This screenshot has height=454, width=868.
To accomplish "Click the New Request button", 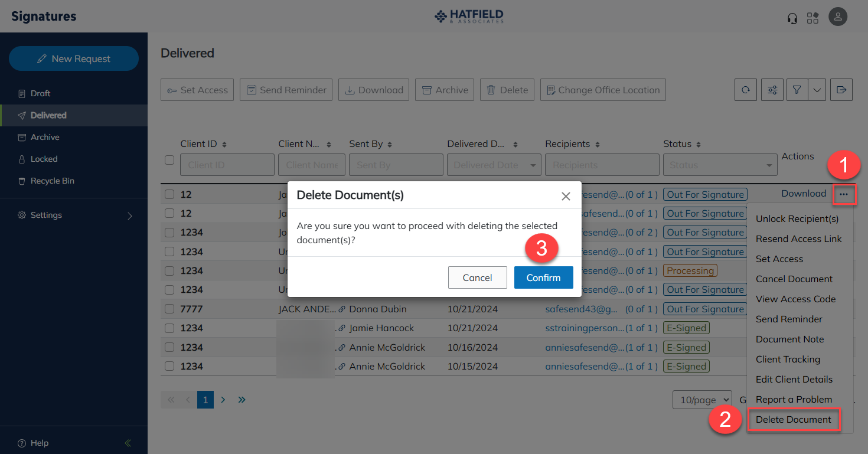I will coord(73,58).
